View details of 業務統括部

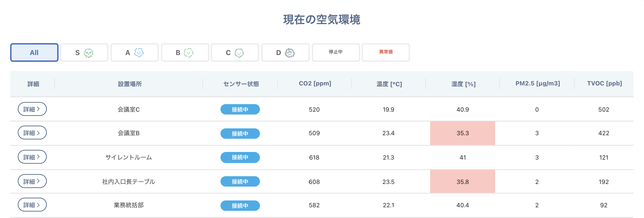click(x=32, y=205)
